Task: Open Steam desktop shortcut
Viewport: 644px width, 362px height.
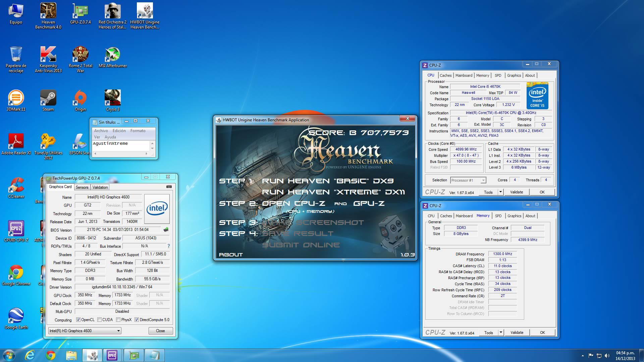Action: 48,101
